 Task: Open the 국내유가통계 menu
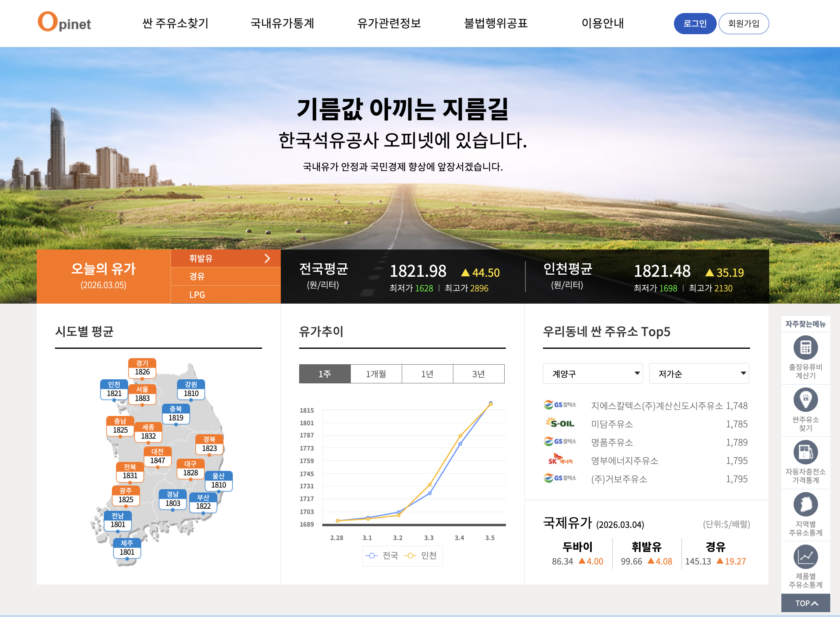[x=282, y=23]
